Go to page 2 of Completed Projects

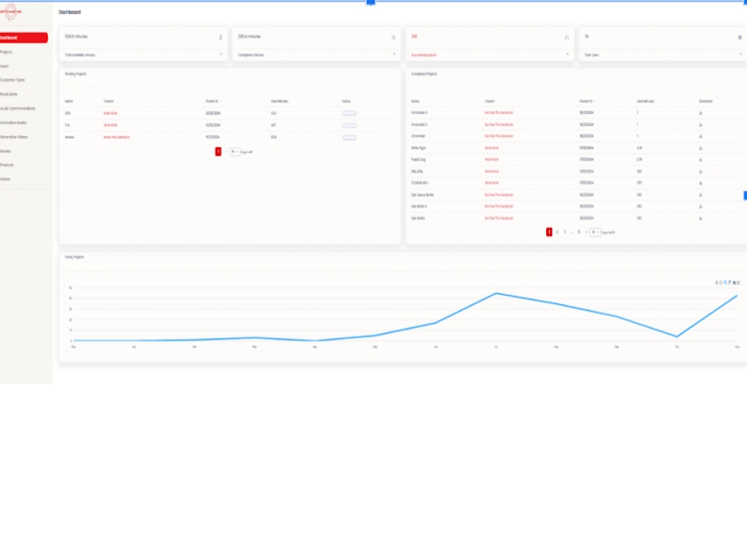coord(557,231)
